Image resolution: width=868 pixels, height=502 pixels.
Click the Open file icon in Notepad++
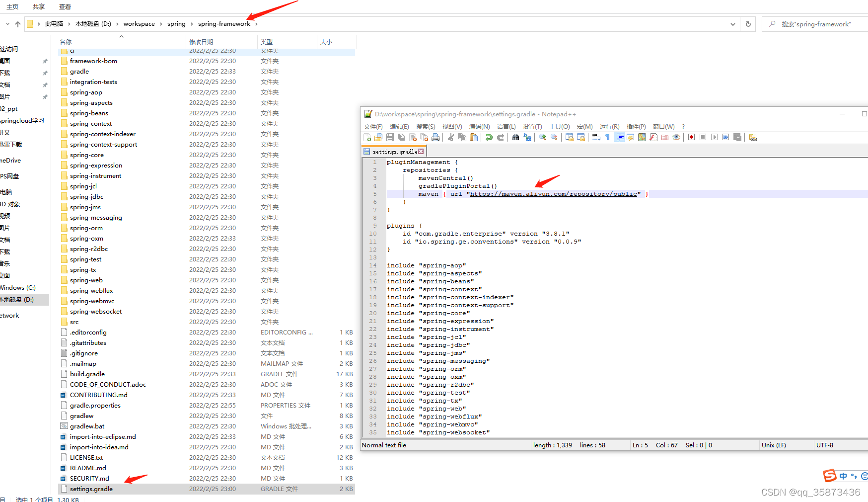click(x=378, y=138)
